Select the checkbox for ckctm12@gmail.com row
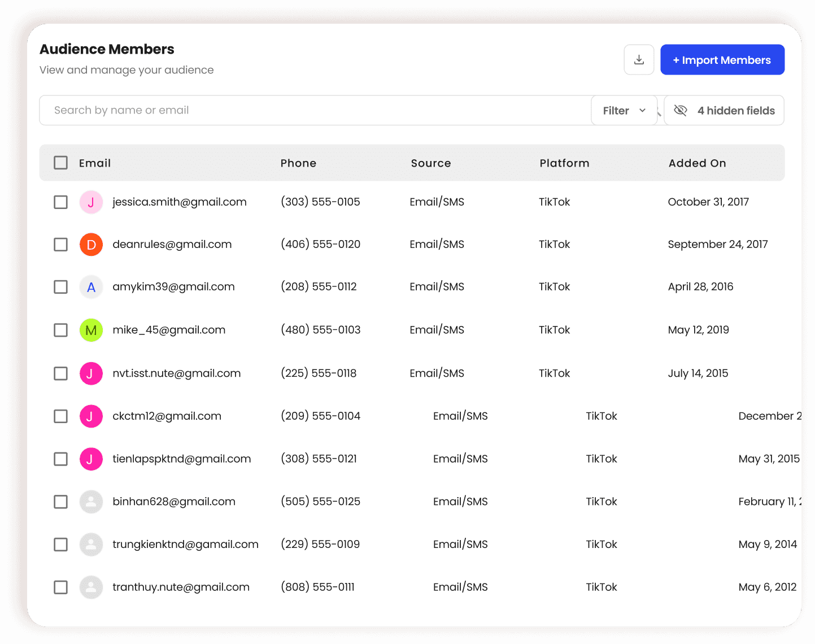Image resolution: width=815 pixels, height=644 pixels. 60,416
